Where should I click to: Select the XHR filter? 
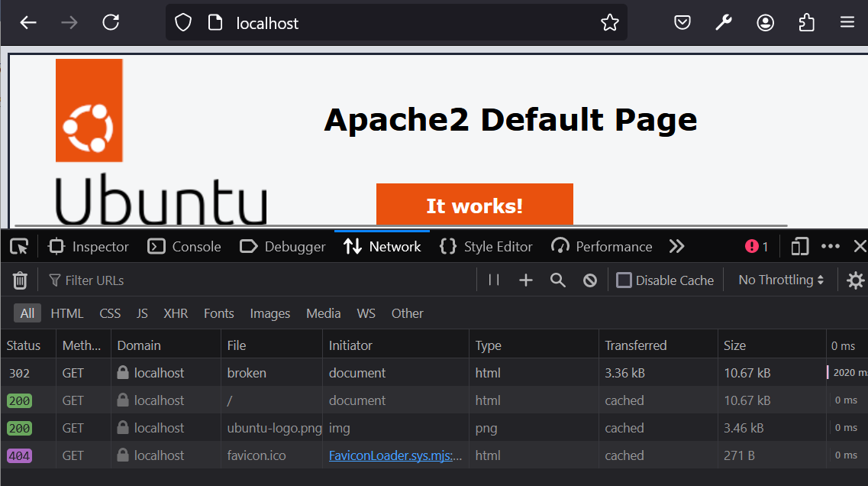(176, 313)
